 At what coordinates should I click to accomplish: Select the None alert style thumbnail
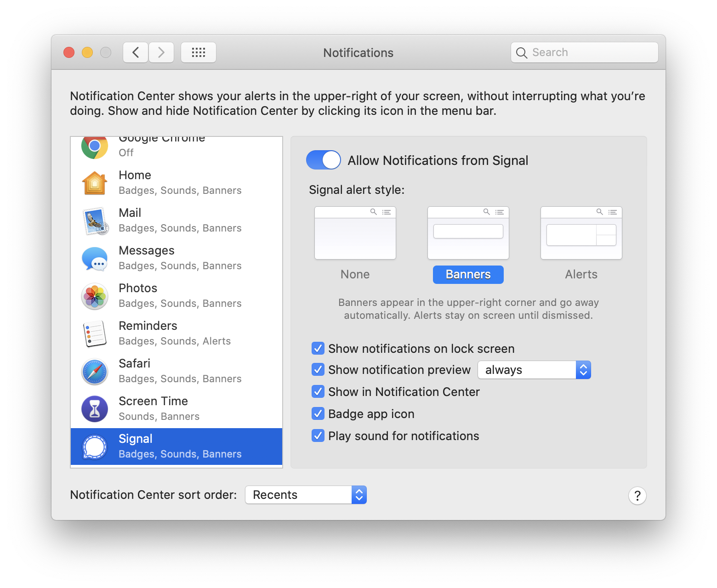[355, 233]
